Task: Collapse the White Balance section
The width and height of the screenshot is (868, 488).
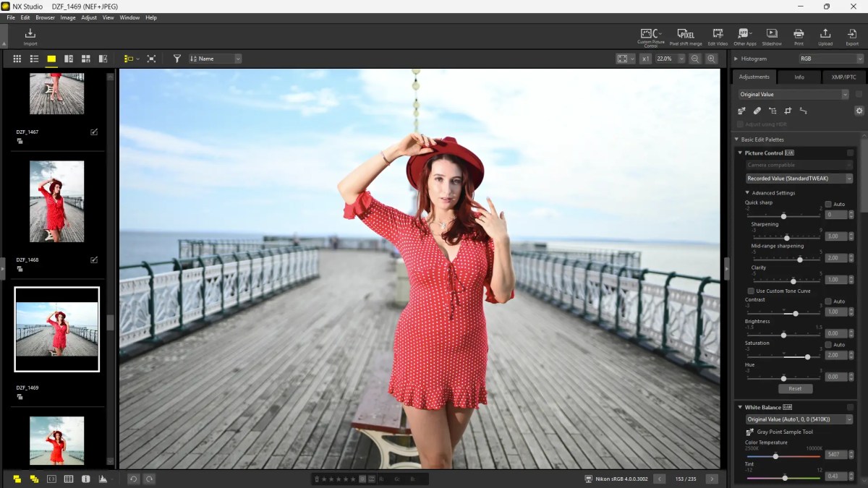Action: [740, 406]
